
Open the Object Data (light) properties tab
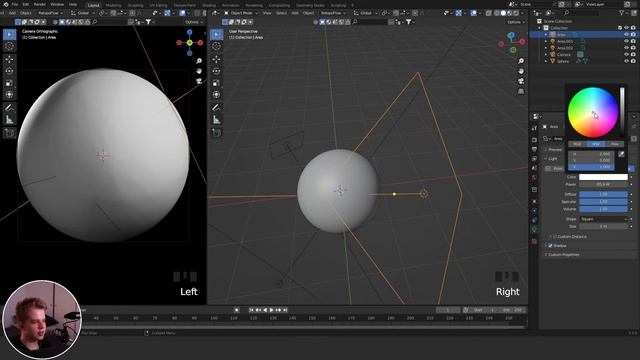[x=534, y=230]
